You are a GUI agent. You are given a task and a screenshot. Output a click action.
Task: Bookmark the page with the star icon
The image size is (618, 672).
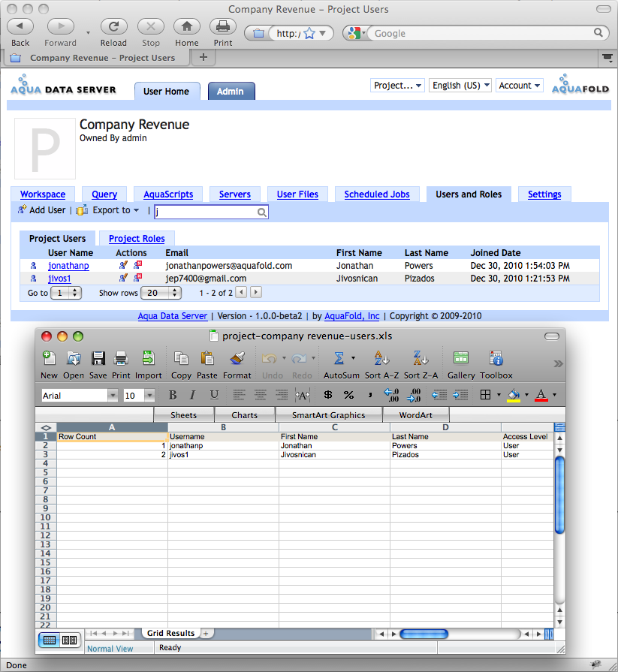pos(309,34)
